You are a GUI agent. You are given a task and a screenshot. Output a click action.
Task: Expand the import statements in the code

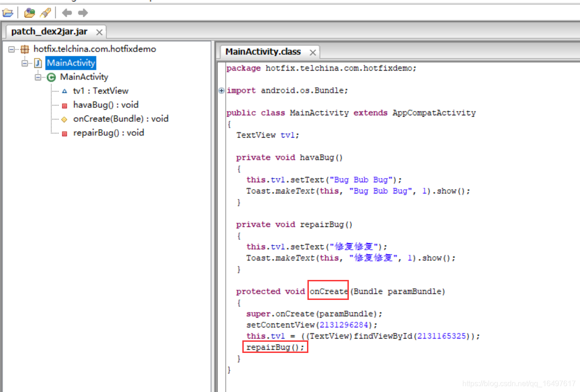coord(221,90)
